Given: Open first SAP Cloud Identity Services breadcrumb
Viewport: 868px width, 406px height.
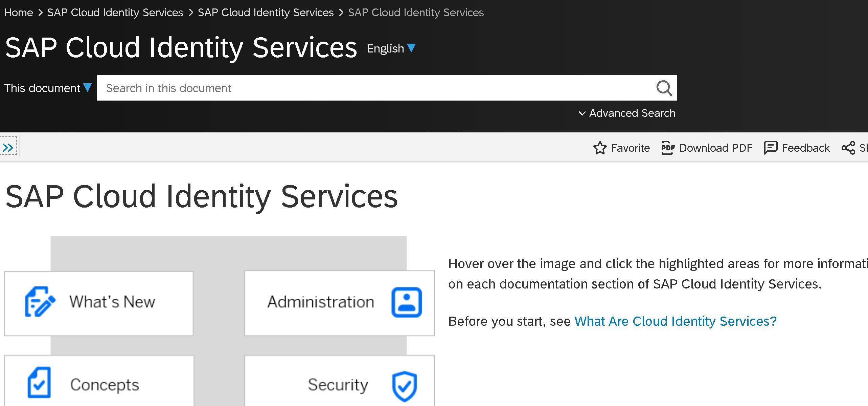Looking at the screenshot, I should tap(115, 13).
